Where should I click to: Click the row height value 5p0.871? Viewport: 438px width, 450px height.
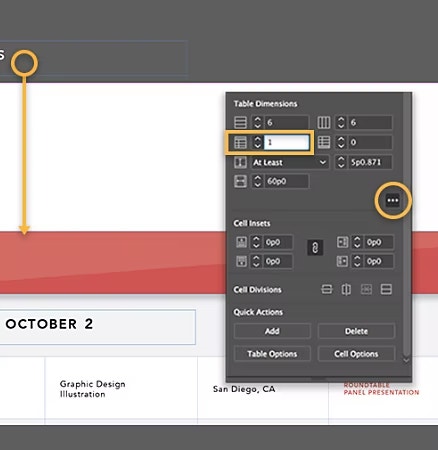[x=370, y=162]
